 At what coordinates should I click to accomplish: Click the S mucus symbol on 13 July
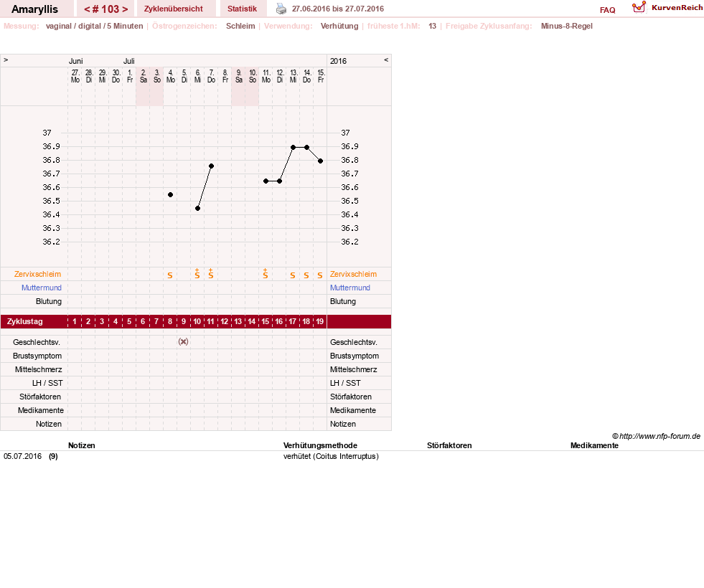pyautogui.click(x=293, y=275)
